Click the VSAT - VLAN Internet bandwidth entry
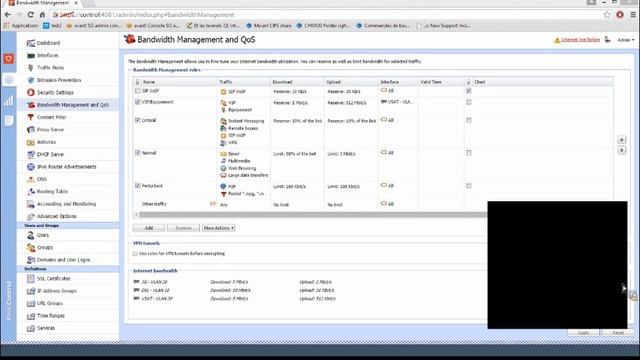This screenshot has width=640, height=360. [153, 298]
